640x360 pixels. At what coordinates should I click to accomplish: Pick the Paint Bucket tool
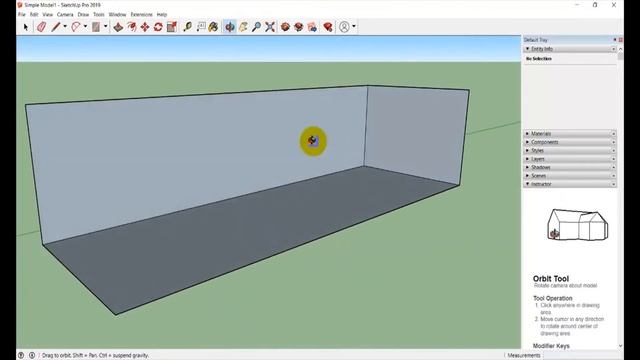point(213,27)
